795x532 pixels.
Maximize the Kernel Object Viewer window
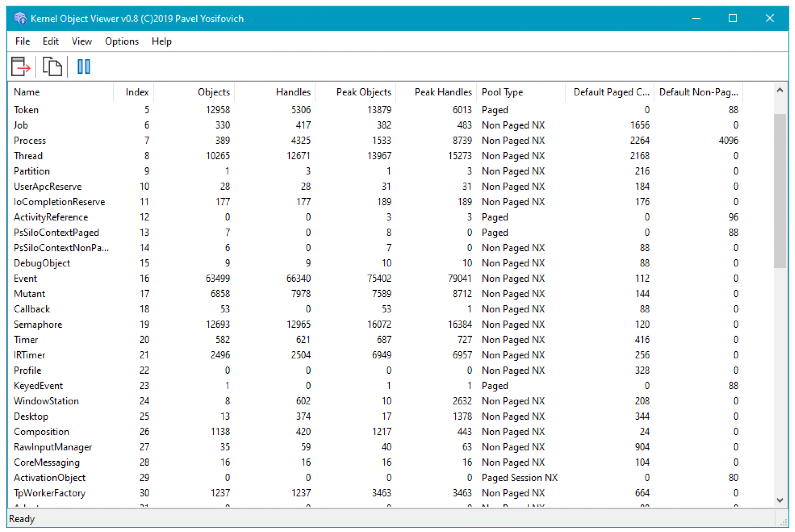click(733, 18)
